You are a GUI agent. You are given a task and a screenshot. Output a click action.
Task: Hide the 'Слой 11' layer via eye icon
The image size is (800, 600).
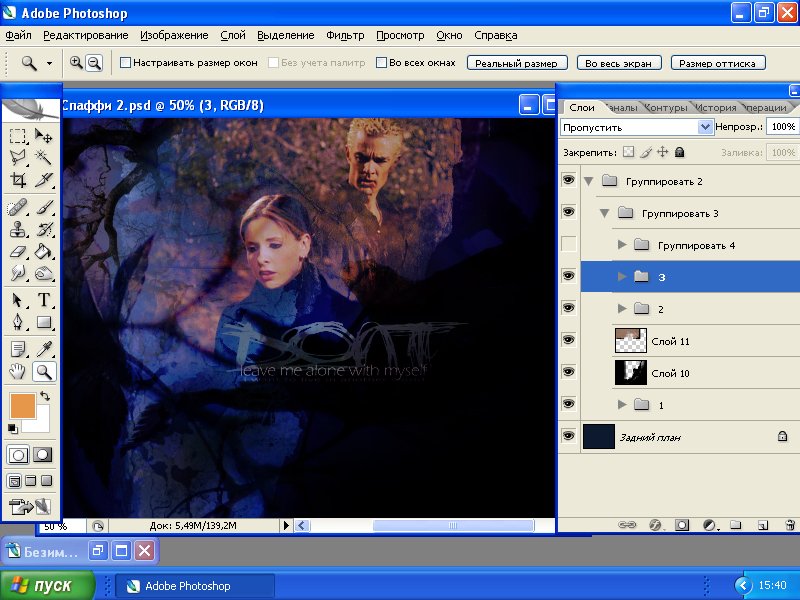pyautogui.click(x=569, y=341)
